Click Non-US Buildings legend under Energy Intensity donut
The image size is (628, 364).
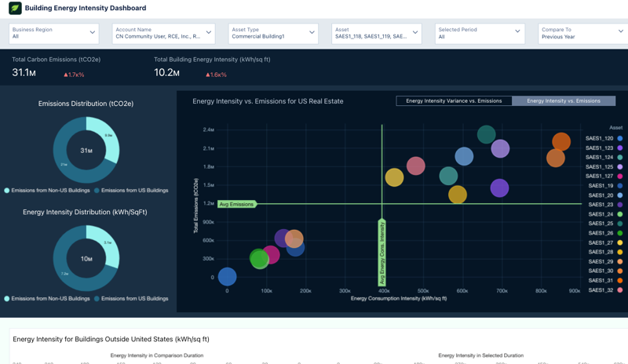point(47,299)
